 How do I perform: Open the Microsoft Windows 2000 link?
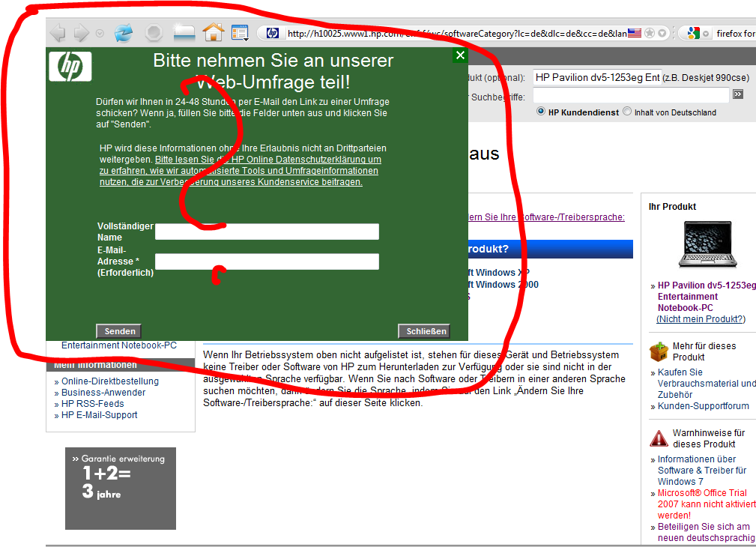pyautogui.click(x=504, y=285)
